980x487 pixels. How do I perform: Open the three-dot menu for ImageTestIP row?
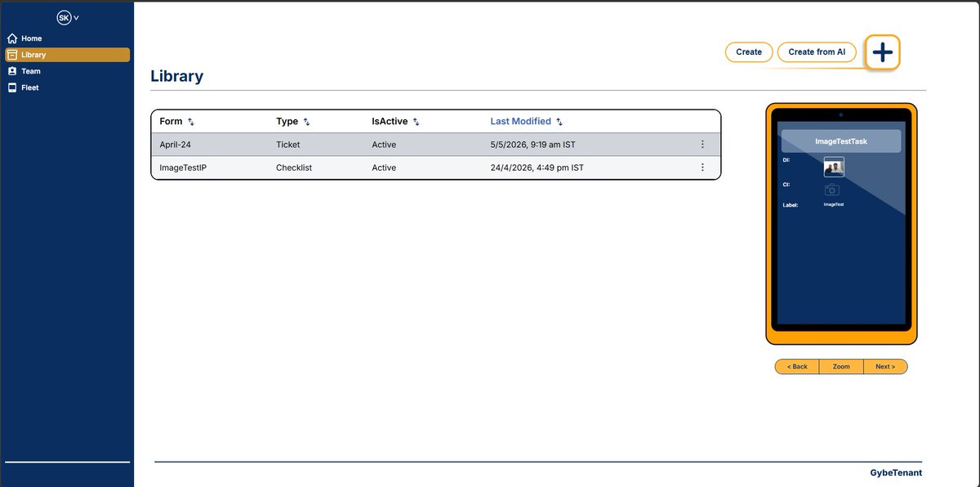tap(702, 168)
